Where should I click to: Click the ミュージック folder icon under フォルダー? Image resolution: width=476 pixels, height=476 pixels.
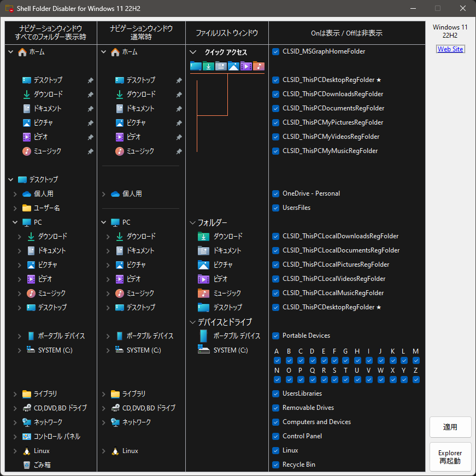[203, 293]
